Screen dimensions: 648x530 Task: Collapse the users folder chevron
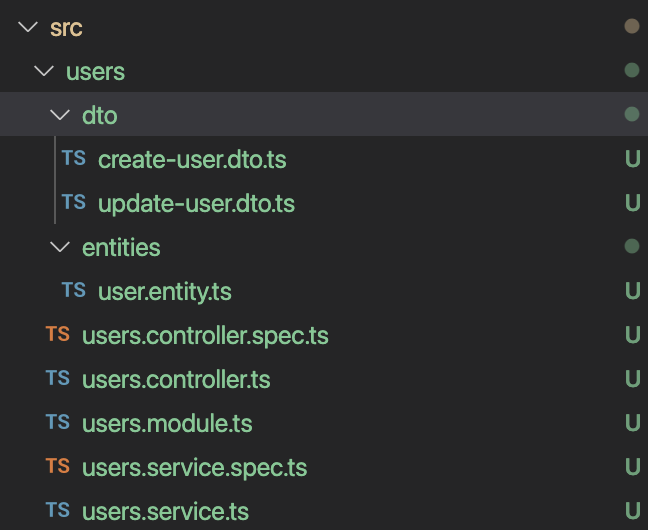(44, 71)
